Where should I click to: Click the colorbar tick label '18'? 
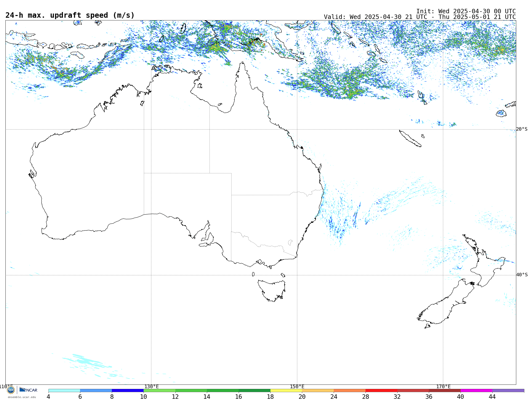(x=270, y=397)
